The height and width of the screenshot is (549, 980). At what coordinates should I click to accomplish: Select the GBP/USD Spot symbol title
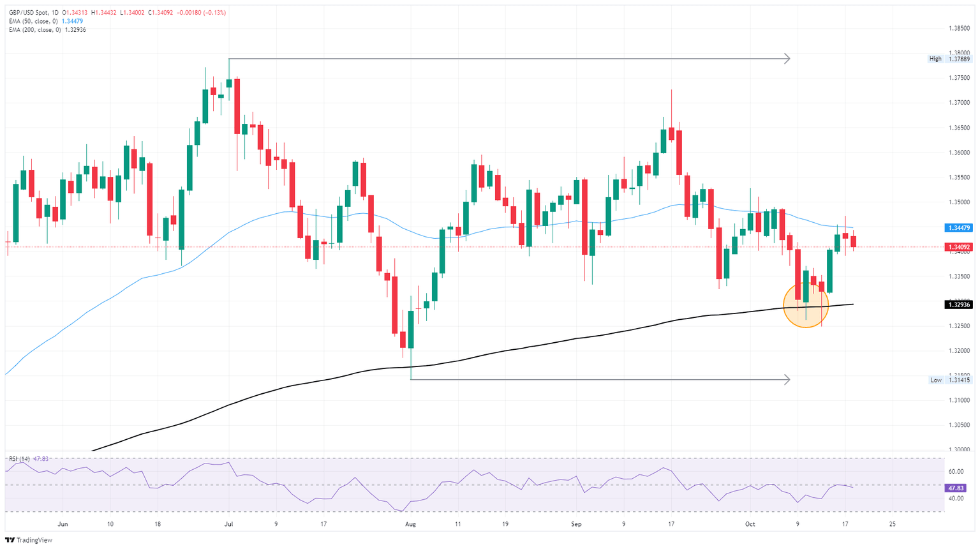pyautogui.click(x=34, y=13)
